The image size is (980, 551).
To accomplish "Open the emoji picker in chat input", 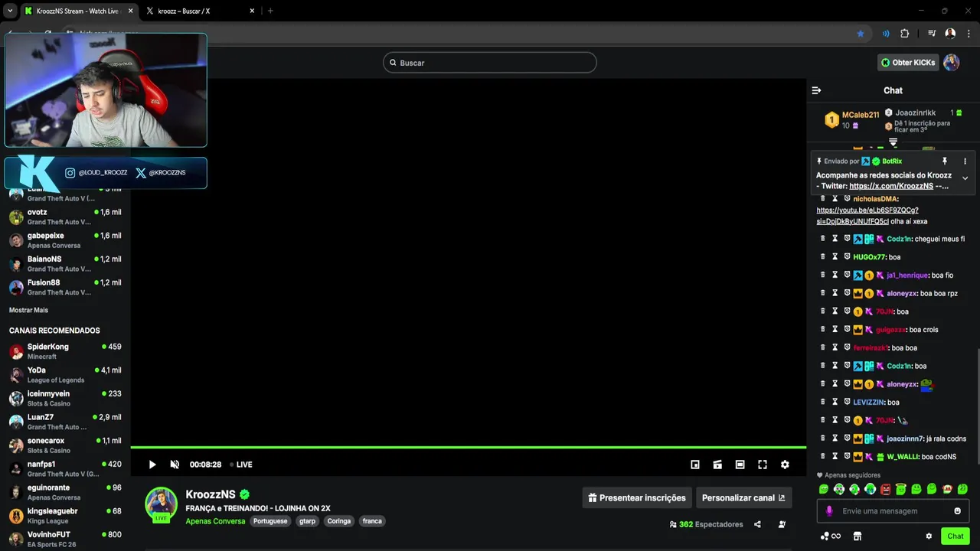I will (x=957, y=511).
